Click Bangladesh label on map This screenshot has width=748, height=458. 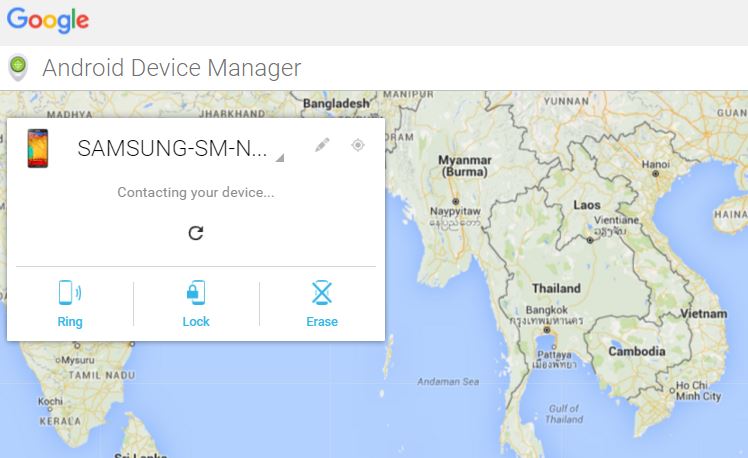tap(336, 104)
